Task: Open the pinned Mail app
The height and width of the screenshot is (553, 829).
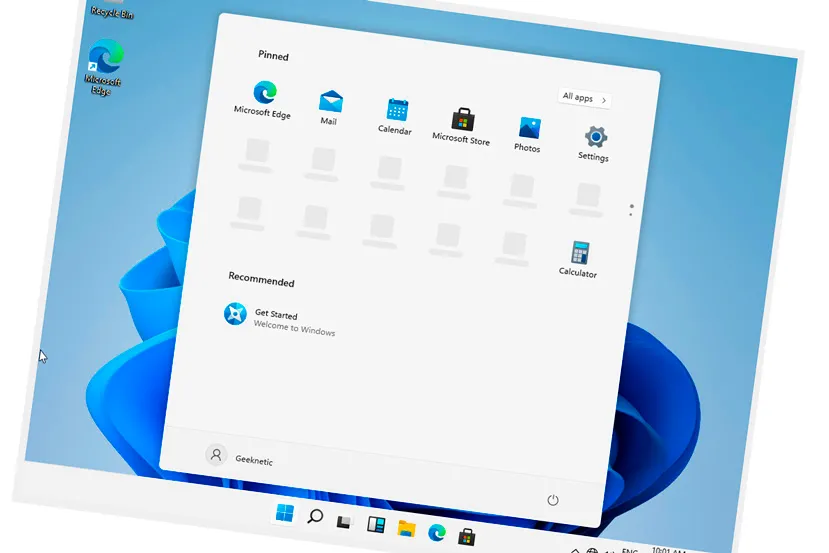Action: click(x=330, y=107)
